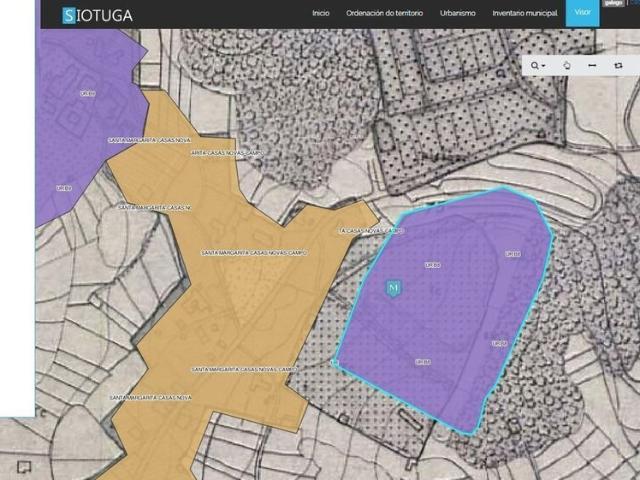The width and height of the screenshot is (640, 480).
Task: Open Ordenación do territorio menu
Action: pos(384,13)
